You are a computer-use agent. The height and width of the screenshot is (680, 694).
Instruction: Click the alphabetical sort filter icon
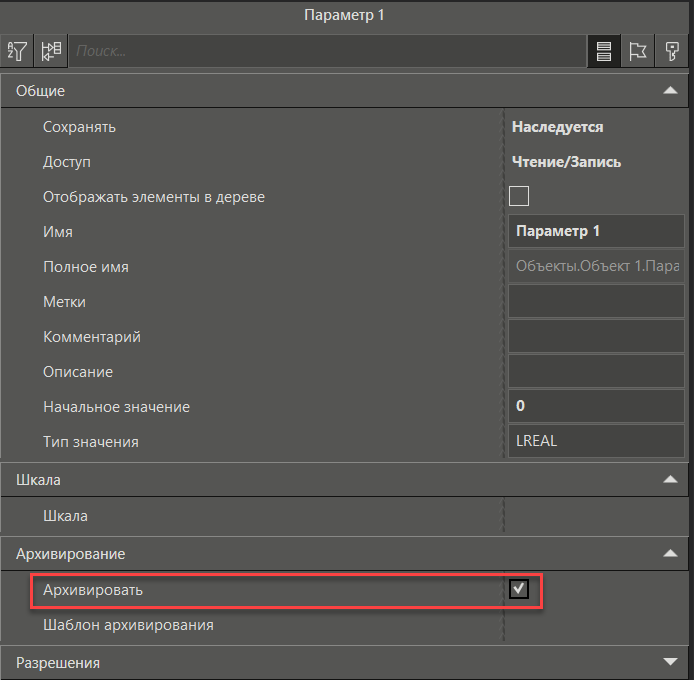click(18, 51)
